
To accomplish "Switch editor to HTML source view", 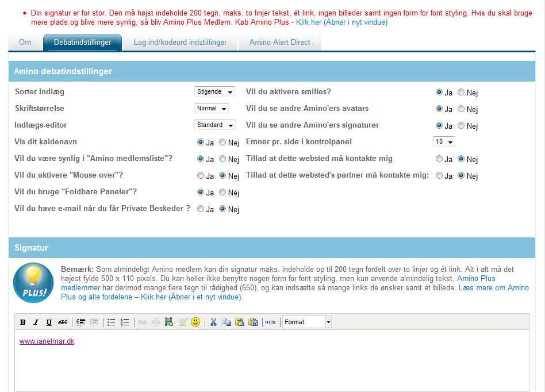I will pyautogui.click(x=270, y=322).
